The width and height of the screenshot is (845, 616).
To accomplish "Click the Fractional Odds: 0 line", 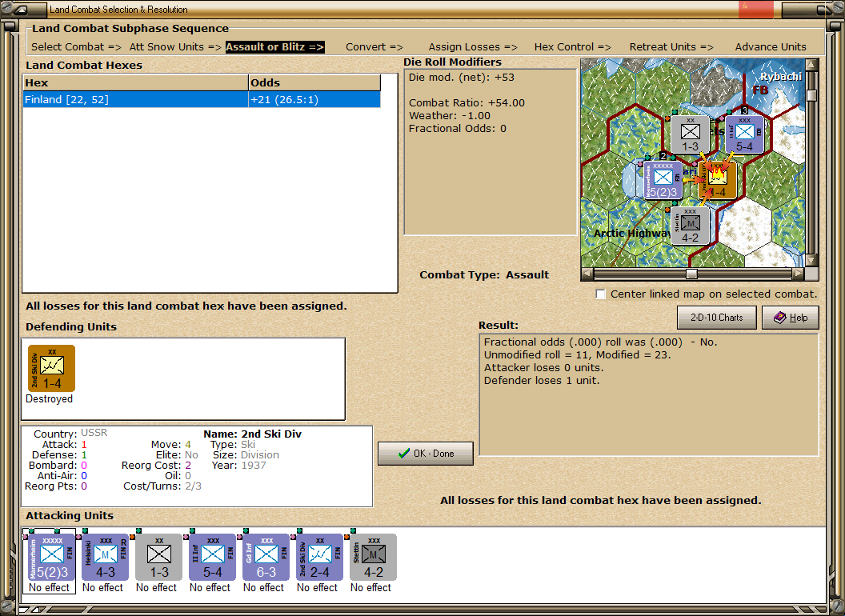I will pos(458,128).
